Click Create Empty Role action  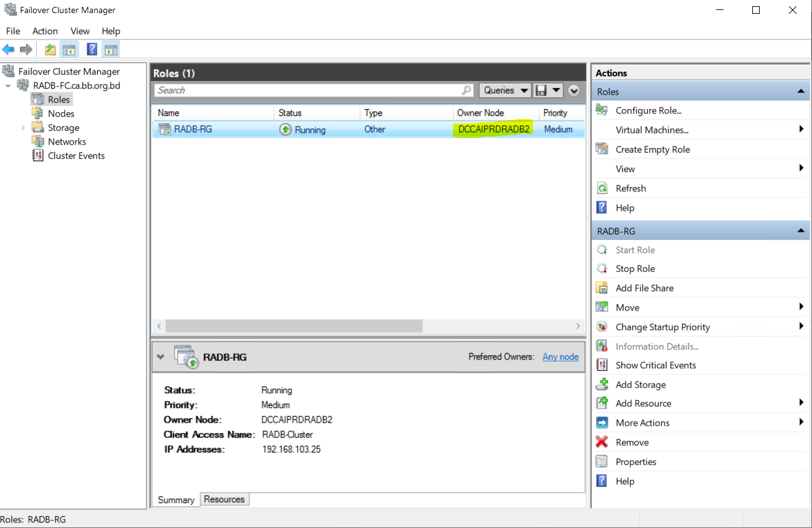tap(652, 150)
